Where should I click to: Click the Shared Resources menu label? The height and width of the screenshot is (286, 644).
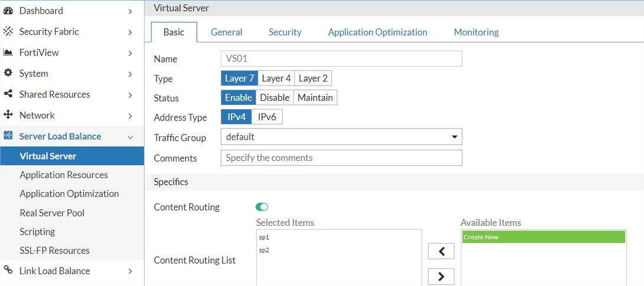(x=55, y=94)
